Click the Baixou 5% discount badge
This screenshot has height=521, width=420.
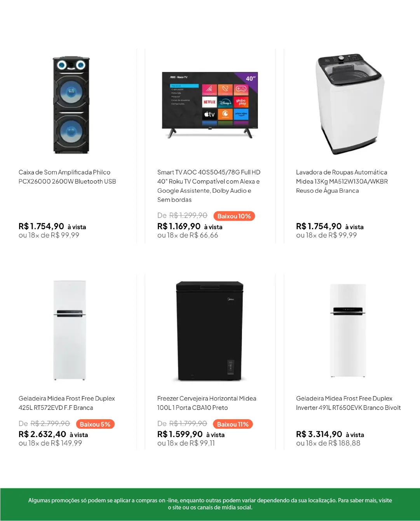(95, 424)
